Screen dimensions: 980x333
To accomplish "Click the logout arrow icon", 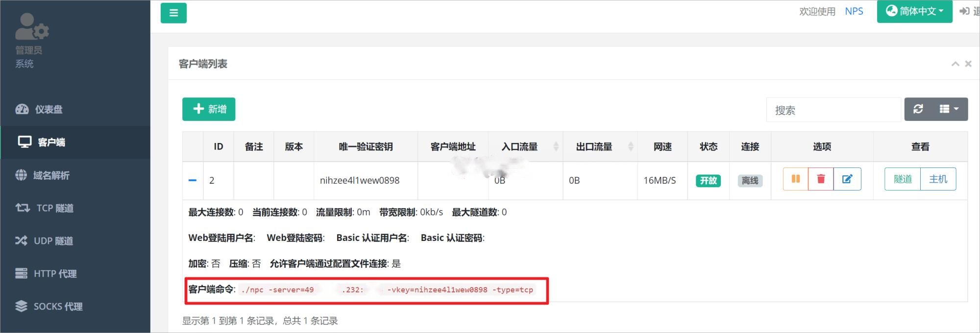I will coord(965,11).
